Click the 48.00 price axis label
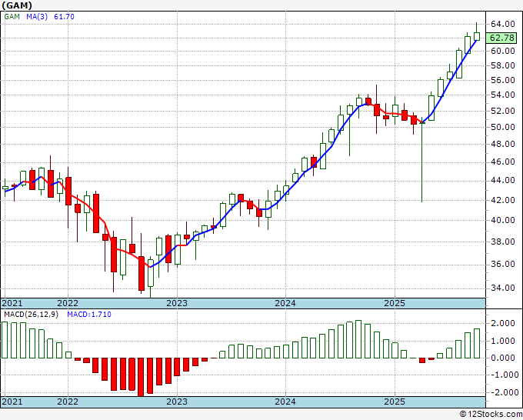Viewport: 523px width, 420px height. click(503, 144)
